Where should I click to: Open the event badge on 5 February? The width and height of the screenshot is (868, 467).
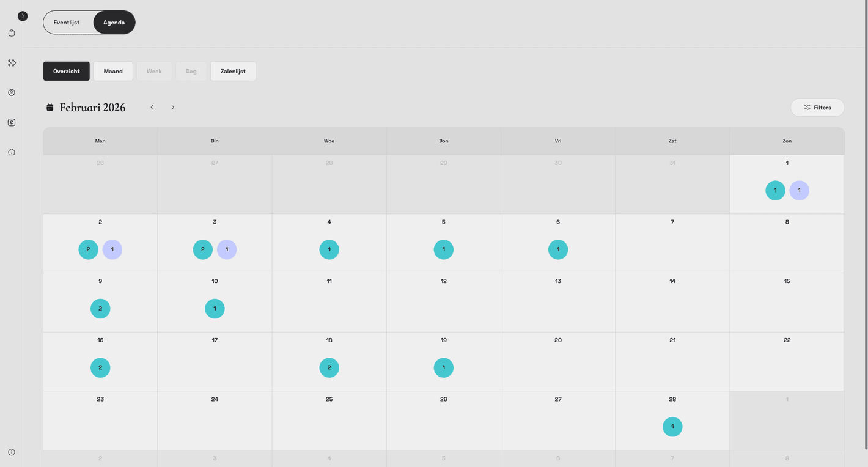(x=444, y=249)
